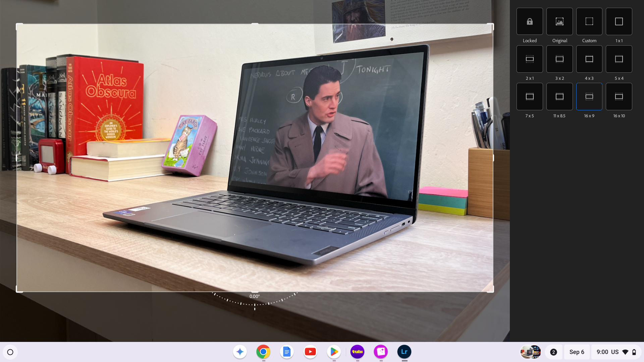Open Google Play Store from shelf
This screenshot has height=362, width=644.
click(x=334, y=352)
